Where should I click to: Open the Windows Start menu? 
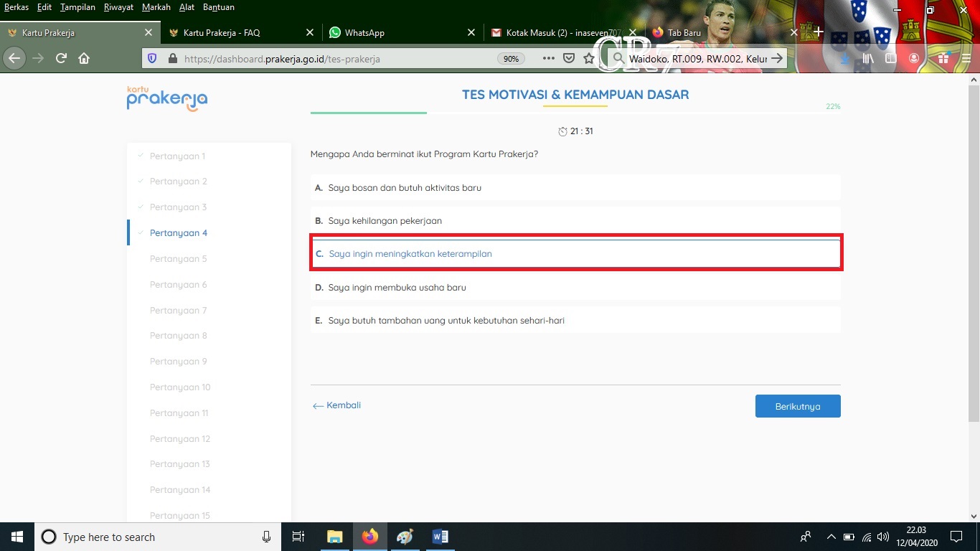point(17,537)
